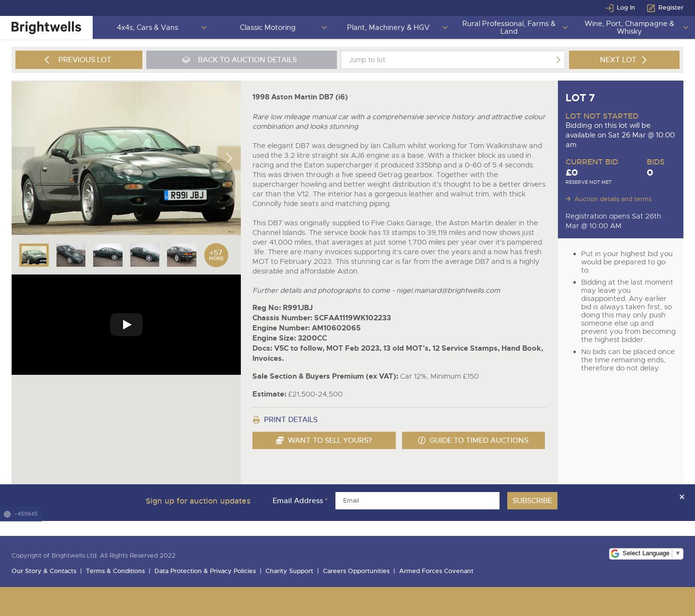The image size is (695, 616).
Task: Open Our Story & Contacts link
Action: (44, 571)
